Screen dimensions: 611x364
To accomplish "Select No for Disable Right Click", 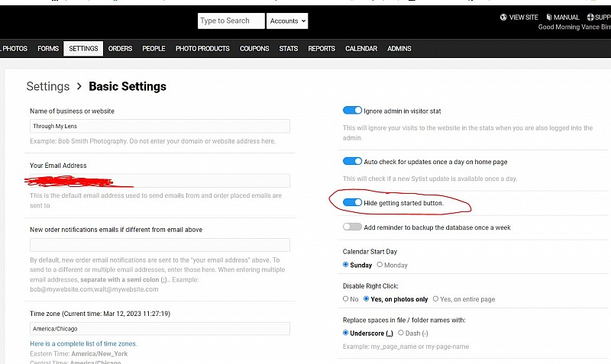I will point(345,299).
